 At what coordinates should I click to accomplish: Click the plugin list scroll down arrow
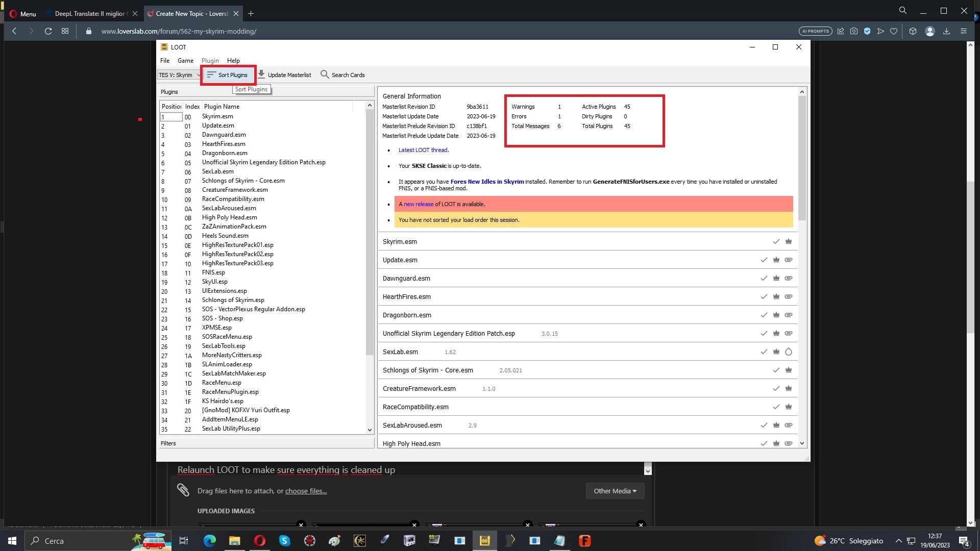pyautogui.click(x=370, y=430)
